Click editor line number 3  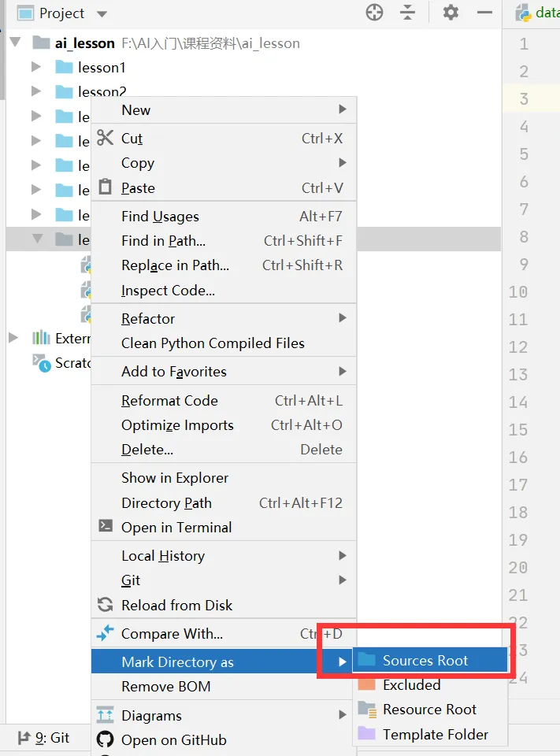pos(524,99)
